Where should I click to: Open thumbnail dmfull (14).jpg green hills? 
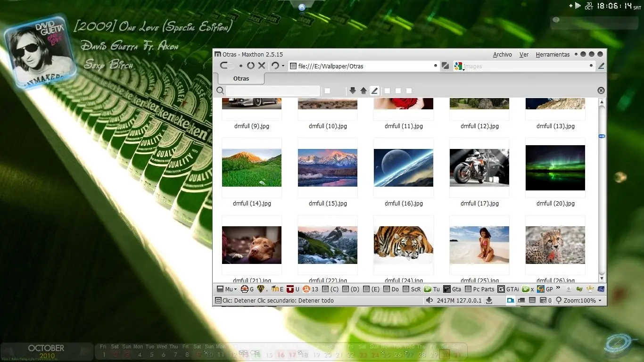(252, 168)
